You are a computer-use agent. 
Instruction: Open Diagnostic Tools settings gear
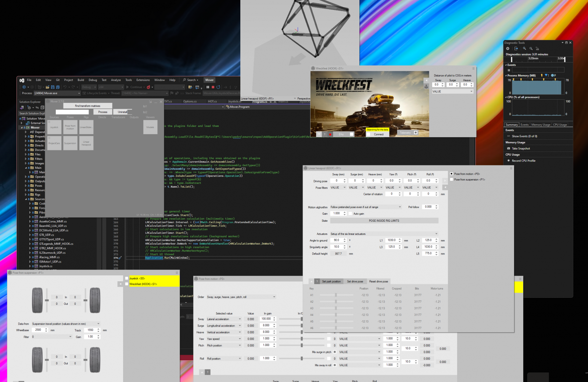coord(508,49)
